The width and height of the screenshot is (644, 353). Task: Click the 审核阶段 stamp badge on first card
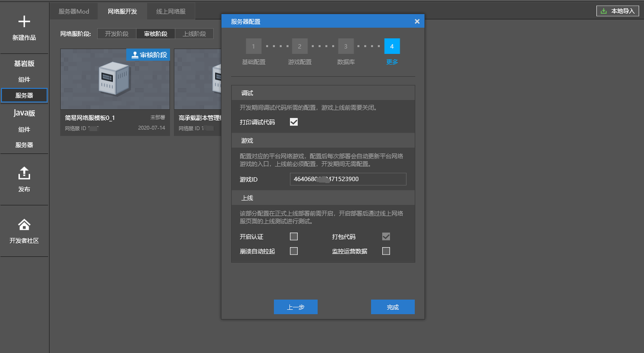(x=148, y=55)
